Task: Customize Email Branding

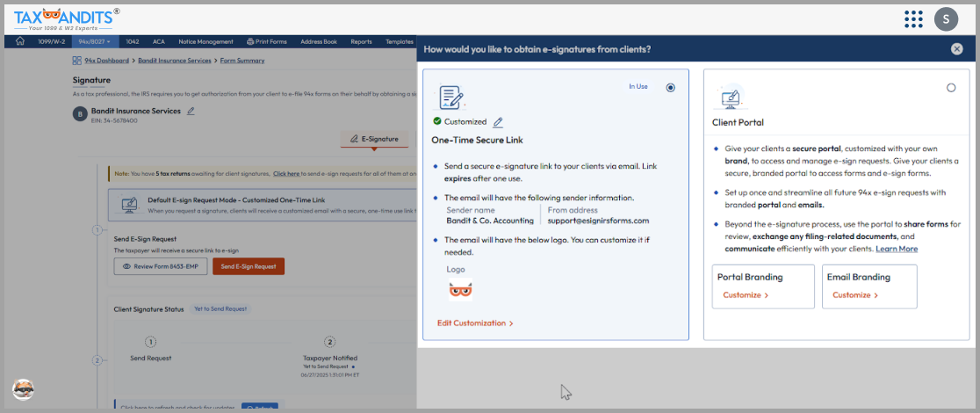Action: [x=855, y=295]
